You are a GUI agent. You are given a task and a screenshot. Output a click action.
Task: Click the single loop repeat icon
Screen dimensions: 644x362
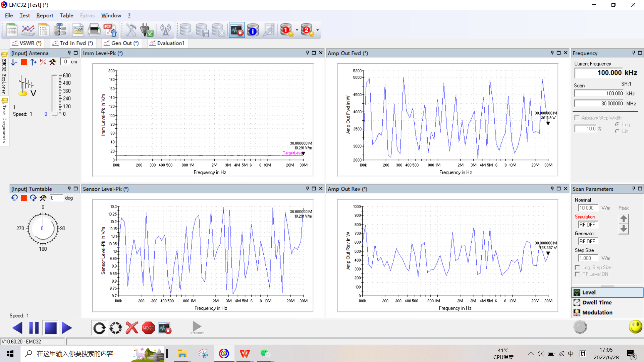click(x=99, y=328)
